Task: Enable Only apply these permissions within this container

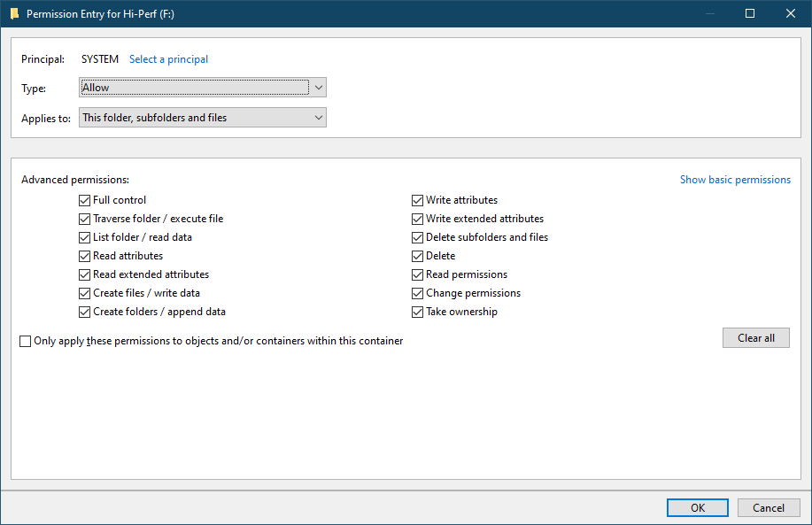Action: click(x=26, y=341)
